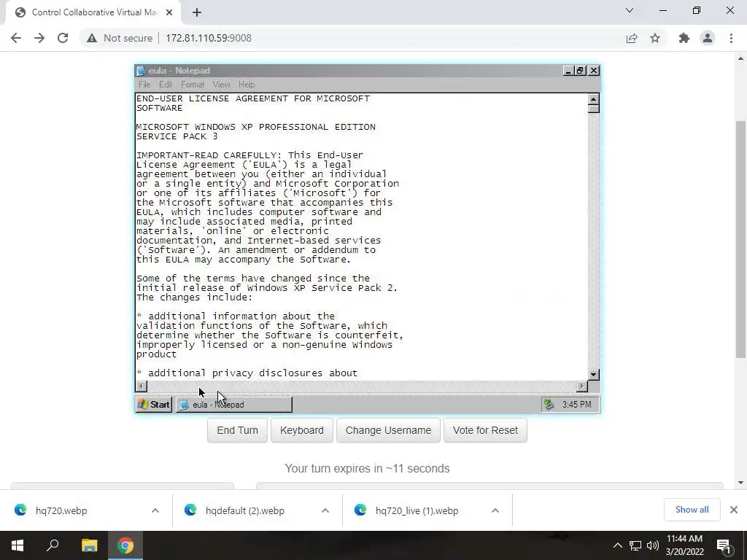
Task: Click Notepad's scroll up arrow
Action: click(x=593, y=99)
